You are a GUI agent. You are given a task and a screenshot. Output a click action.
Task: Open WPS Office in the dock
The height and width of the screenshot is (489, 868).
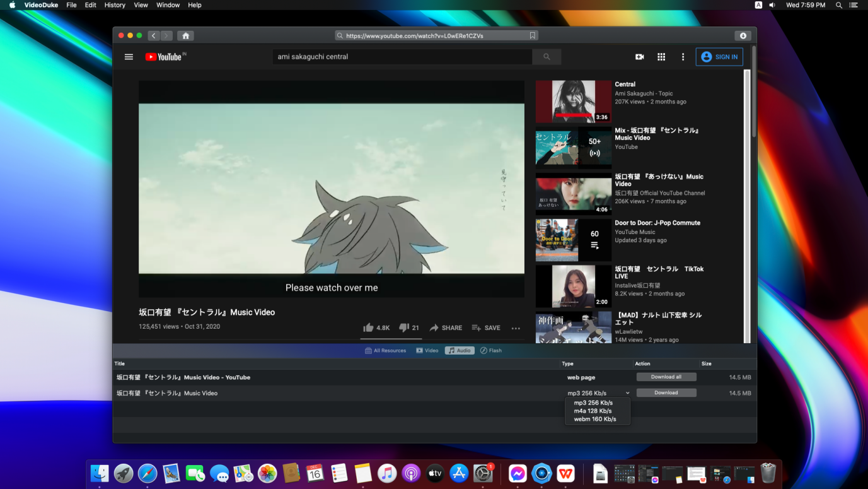(565, 473)
